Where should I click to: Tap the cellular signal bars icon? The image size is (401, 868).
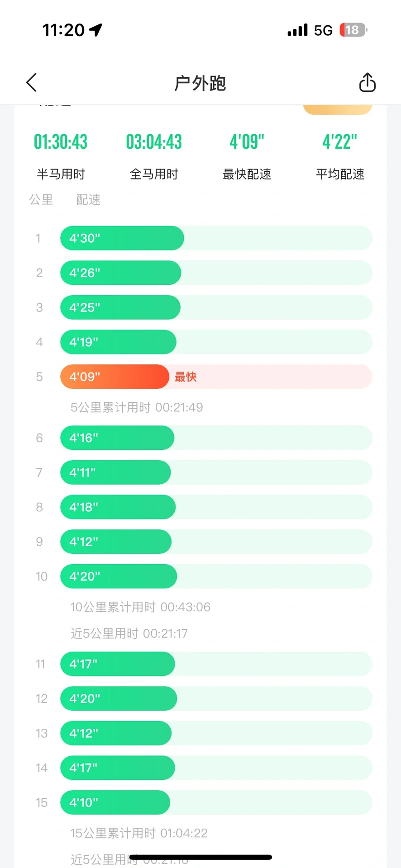click(297, 30)
